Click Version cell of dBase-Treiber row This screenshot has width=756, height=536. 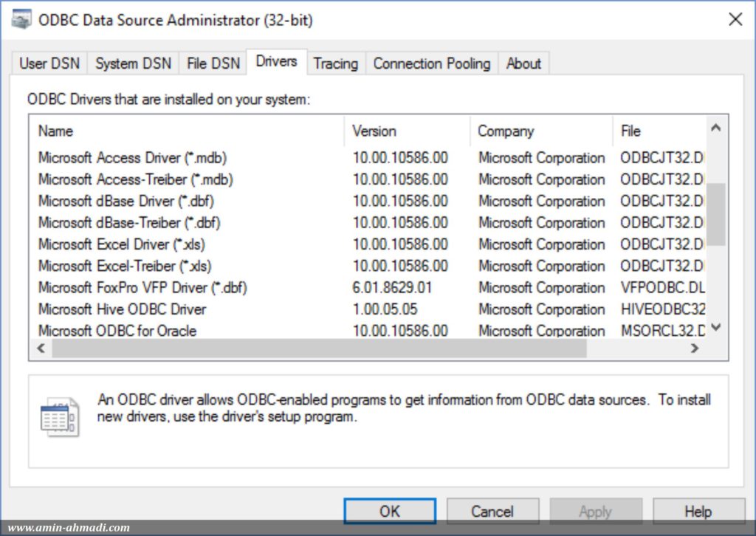pos(400,223)
